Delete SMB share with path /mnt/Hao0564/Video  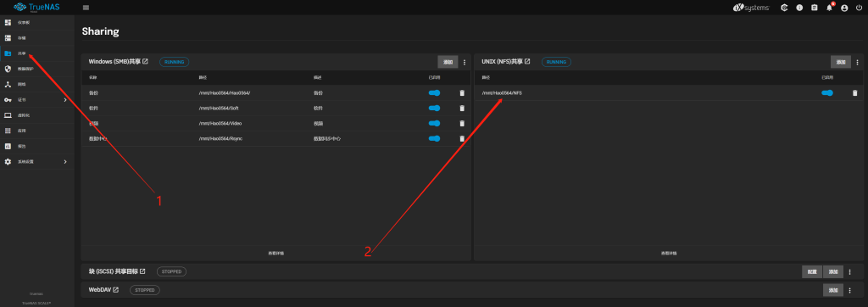point(462,124)
